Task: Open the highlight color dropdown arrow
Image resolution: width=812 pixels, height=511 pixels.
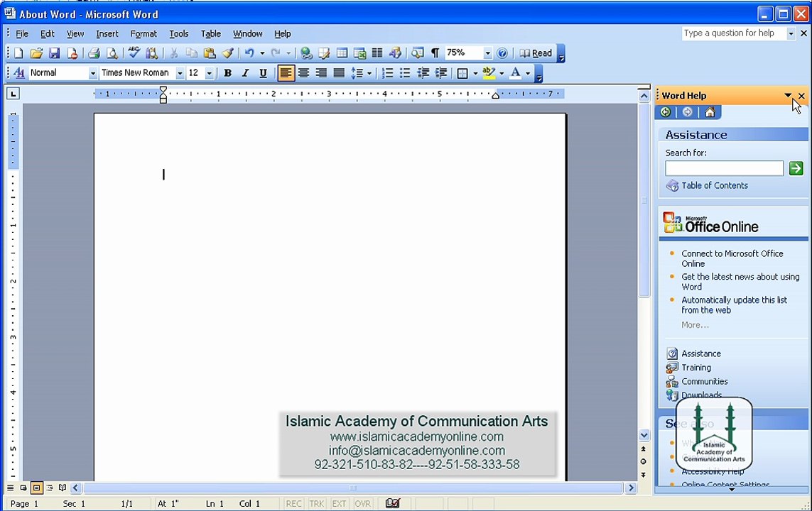Action: point(502,73)
